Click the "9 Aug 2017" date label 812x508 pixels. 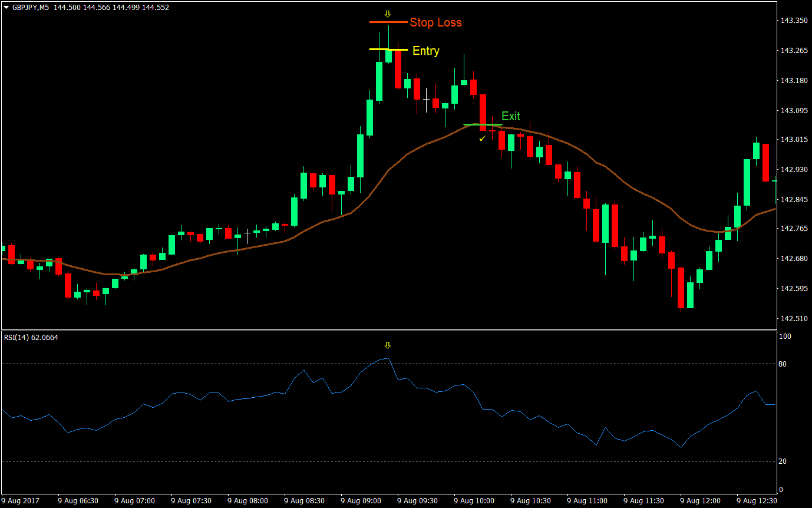pos(20,501)
